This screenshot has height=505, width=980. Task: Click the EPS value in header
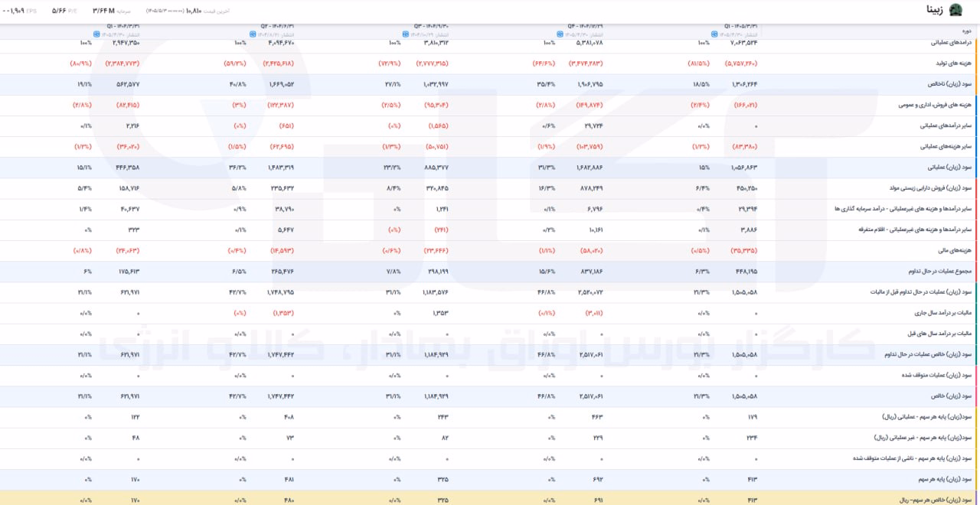(12, 11)
